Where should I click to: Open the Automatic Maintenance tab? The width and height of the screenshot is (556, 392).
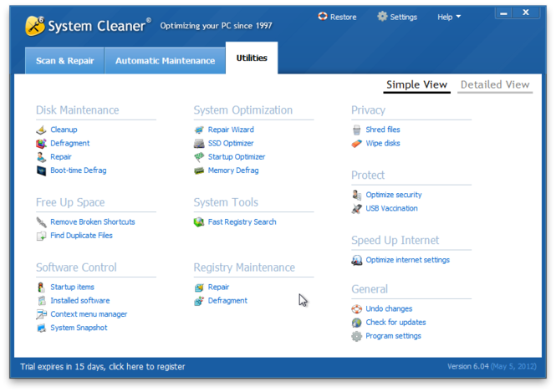pyautogui.click(x=165, y=61)
